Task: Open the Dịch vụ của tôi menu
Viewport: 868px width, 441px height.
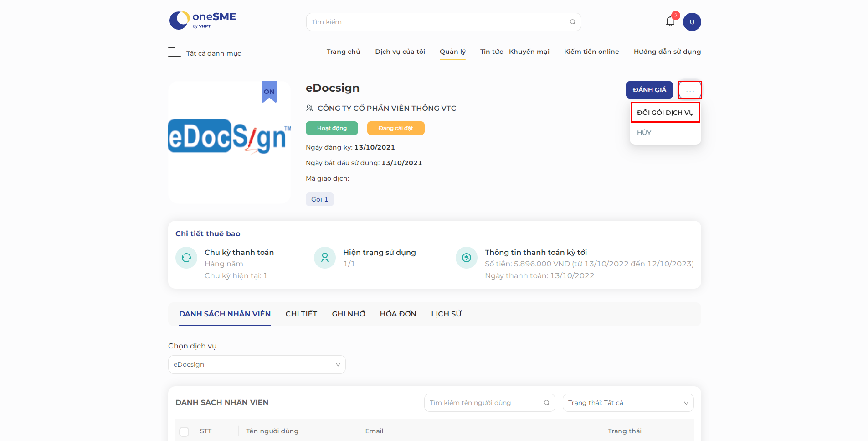Action: [x=400, y=52]
